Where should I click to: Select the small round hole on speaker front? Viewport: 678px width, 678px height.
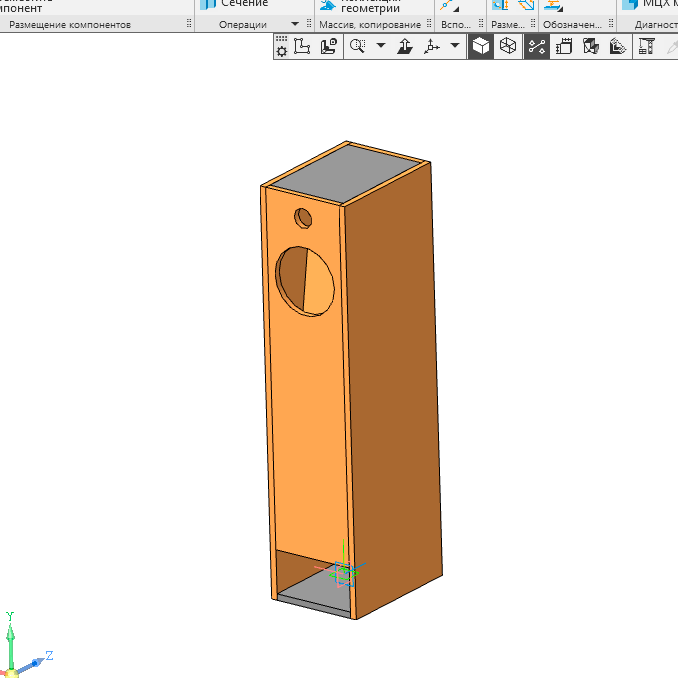pos(303,218)
